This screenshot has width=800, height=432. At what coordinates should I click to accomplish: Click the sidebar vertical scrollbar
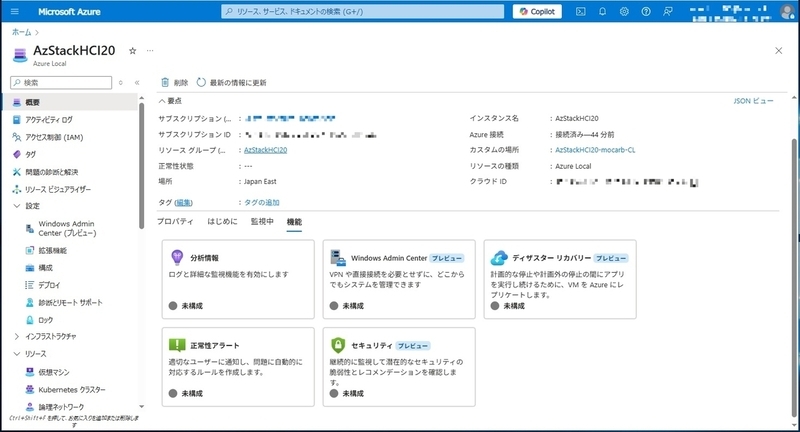tap(141, 166)
